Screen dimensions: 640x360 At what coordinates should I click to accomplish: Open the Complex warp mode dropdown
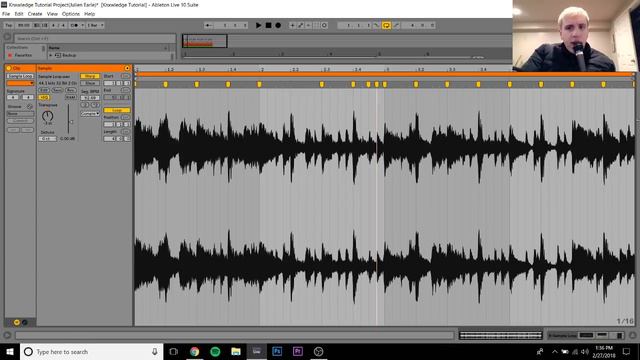pos(90,114)
